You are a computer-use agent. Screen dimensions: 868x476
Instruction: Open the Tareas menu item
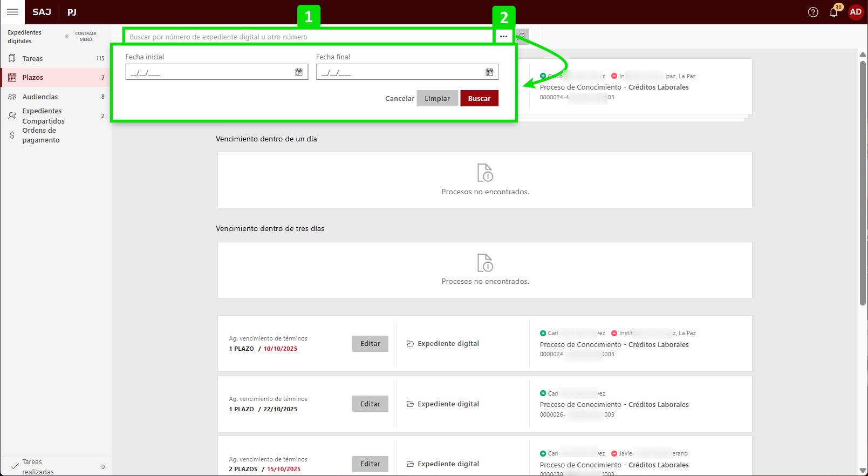click(x=32, y=58)
